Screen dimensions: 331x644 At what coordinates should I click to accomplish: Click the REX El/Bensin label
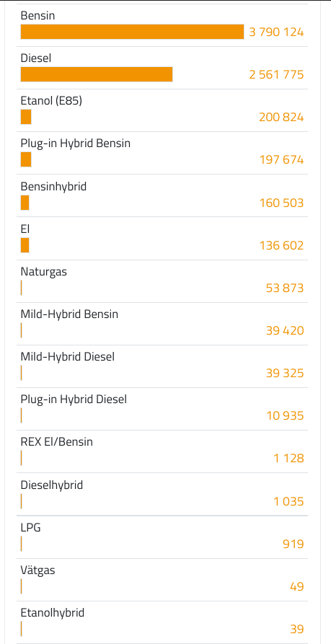coord(57,442)
